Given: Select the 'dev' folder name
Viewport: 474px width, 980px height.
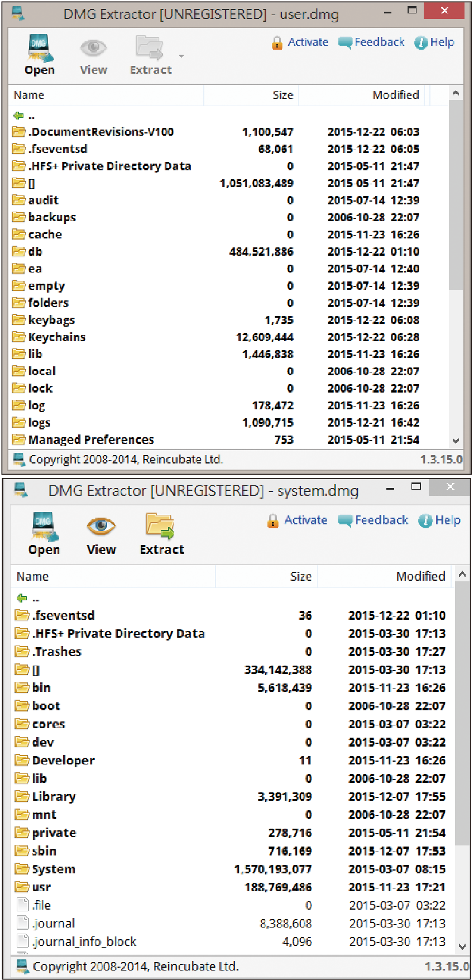Looking at the screenshot, I should (43, 742).
